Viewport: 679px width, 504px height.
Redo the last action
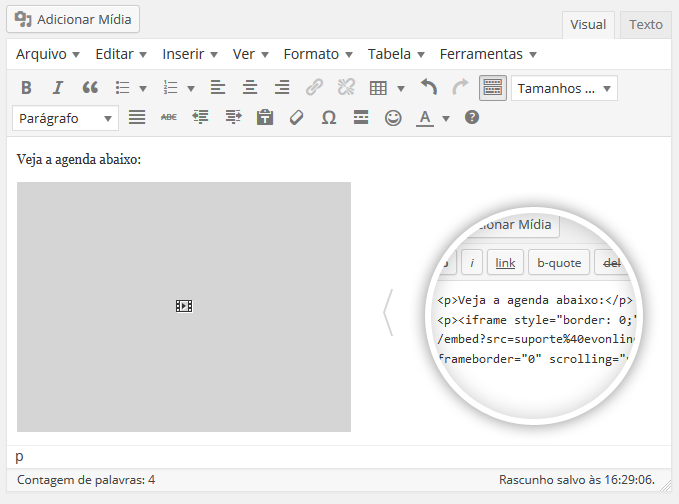460,88
